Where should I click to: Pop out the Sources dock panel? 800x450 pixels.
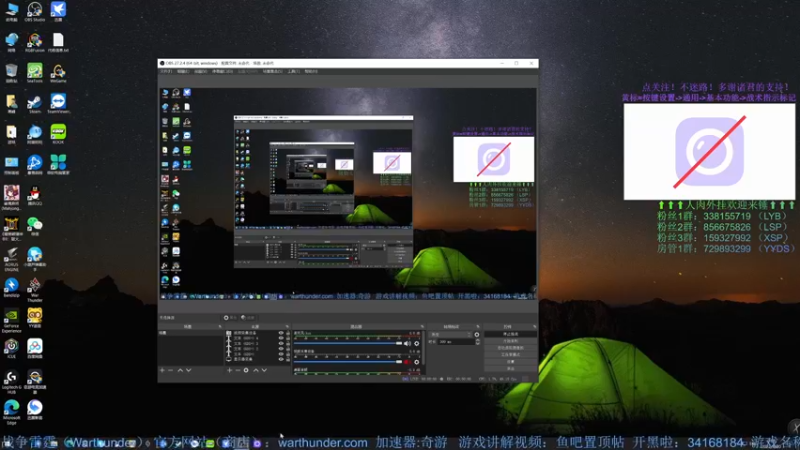click(x=287, y=327)
